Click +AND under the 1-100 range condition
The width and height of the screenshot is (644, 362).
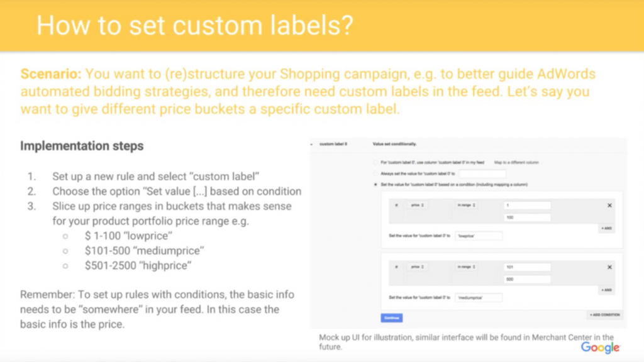tap(607, 228)
